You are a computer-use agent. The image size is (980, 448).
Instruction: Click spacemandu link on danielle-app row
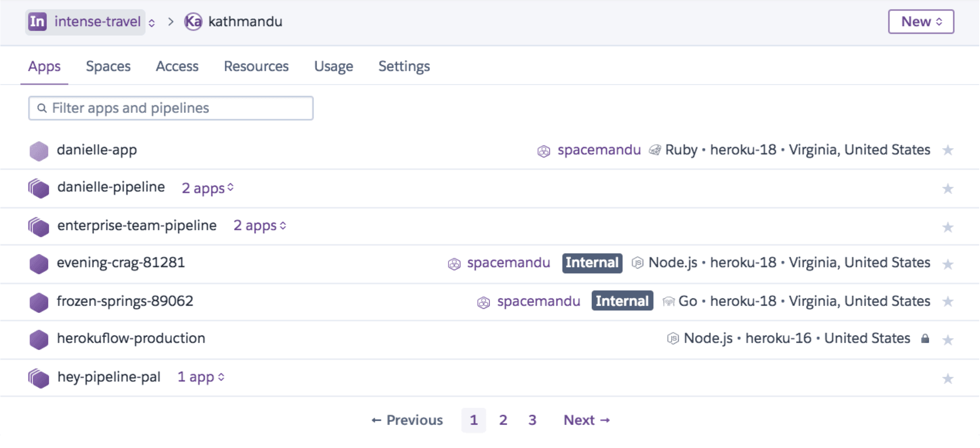599,150
